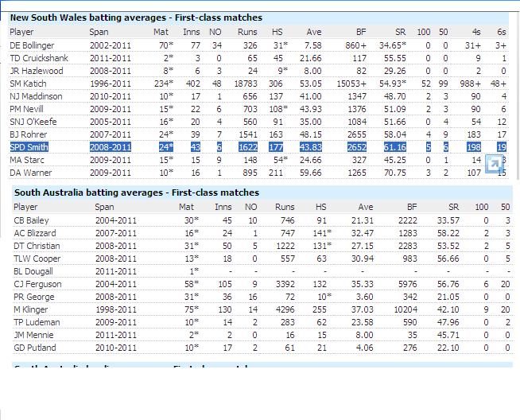Screen dimensions: 520x420
Task: Click the 'BF' header in South Australia table
Action: point(412,207)
